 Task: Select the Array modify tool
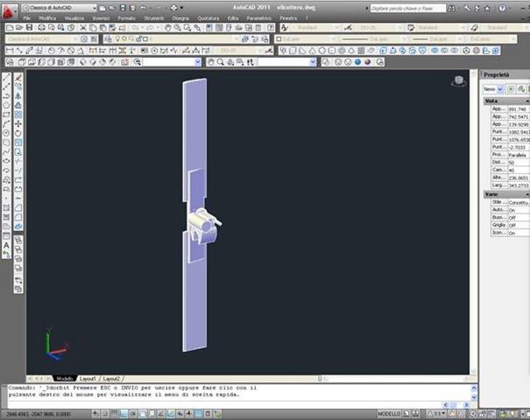pyautogui.click(x=18, y=115)
